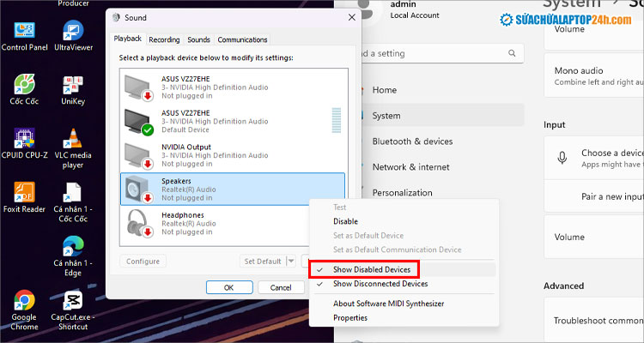The height and width of the screenshot is (343, 644).
Task: Launch UltraViewer desktop shortcut
Action: (74, 37)
